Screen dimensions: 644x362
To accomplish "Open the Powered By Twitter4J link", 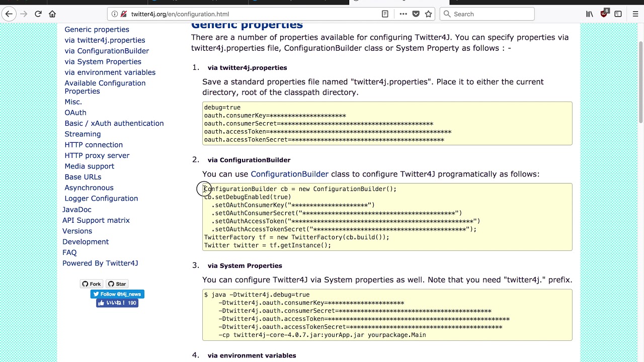I will 100,263.
